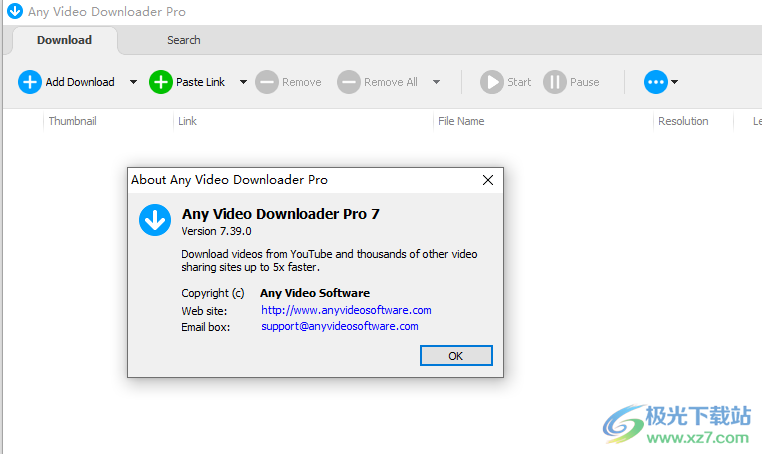
Task: Click the About dialog title bar text
Action: point(229,180)
